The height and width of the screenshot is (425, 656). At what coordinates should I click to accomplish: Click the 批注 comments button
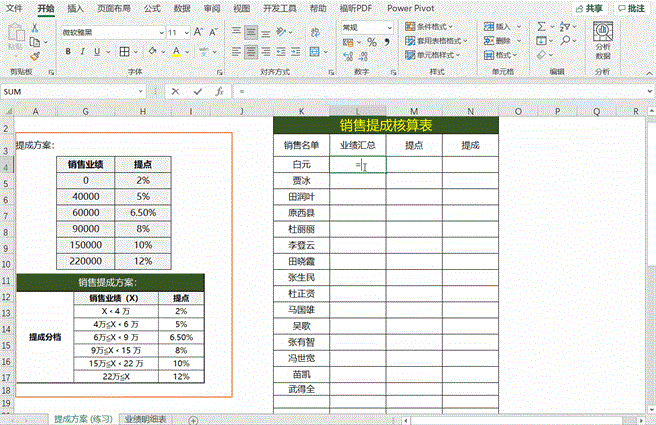(631, 8)
